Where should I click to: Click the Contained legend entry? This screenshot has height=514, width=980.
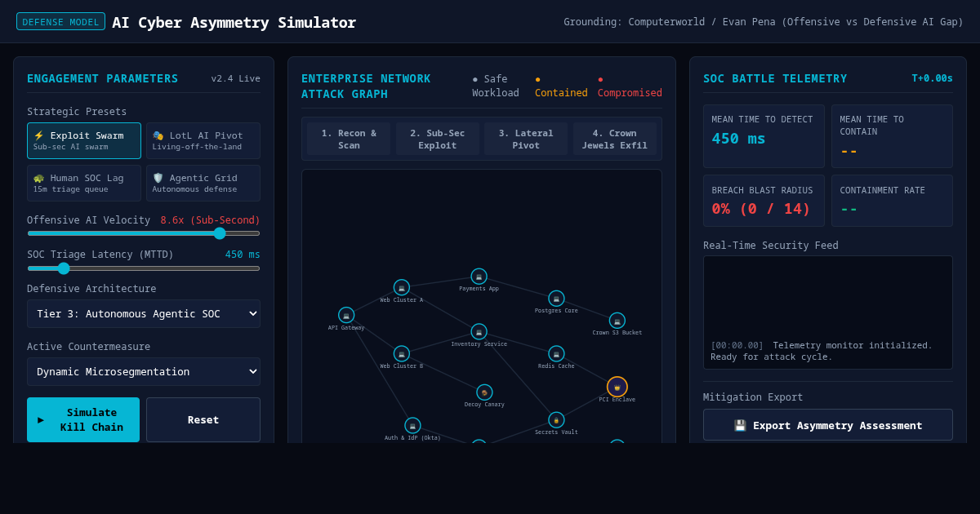coord(561,86)
